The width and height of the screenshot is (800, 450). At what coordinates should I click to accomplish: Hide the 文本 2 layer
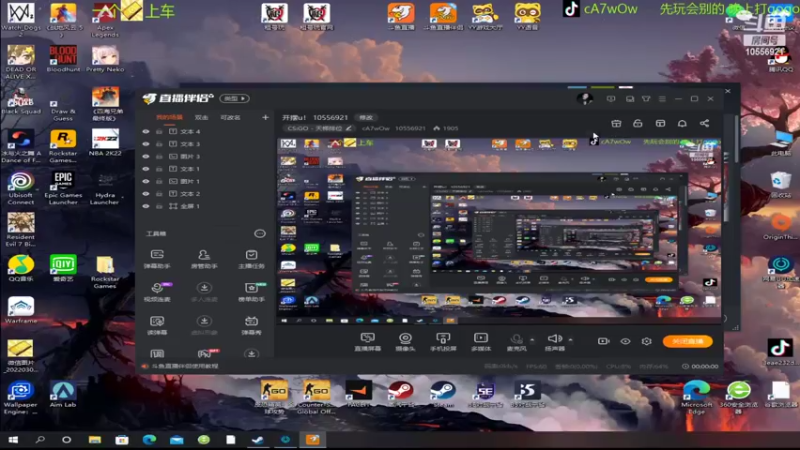click(x=146, y=194)
